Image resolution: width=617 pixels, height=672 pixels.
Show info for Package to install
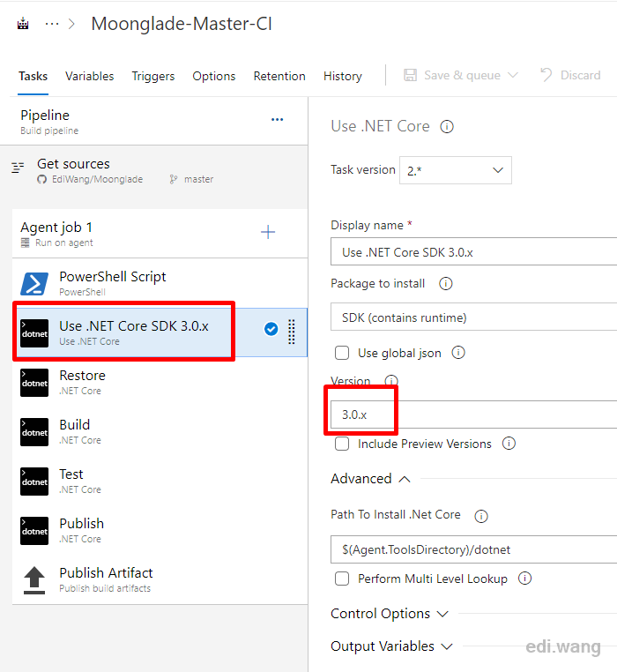tap(446, 284)
